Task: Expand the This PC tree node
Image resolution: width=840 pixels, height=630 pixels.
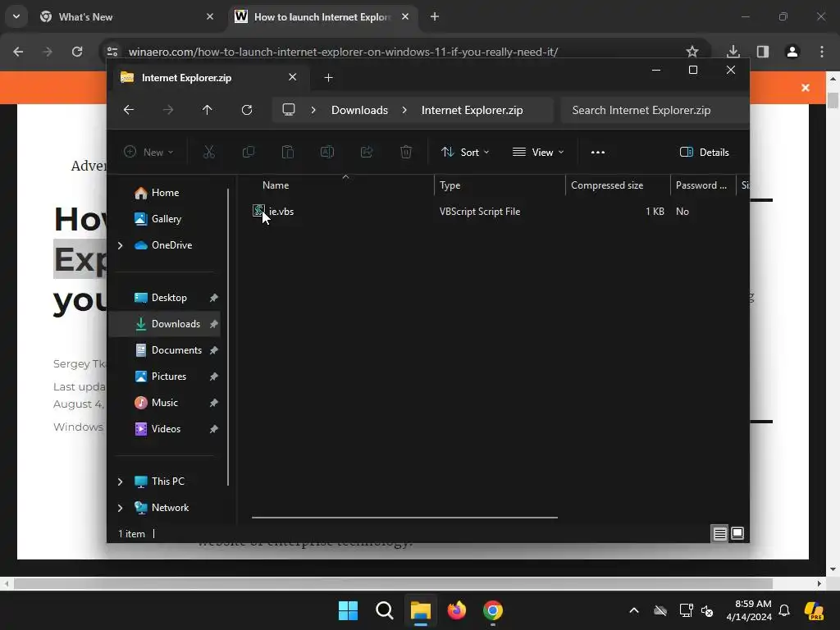Action: pyautogui.click(x=120, y=482)
